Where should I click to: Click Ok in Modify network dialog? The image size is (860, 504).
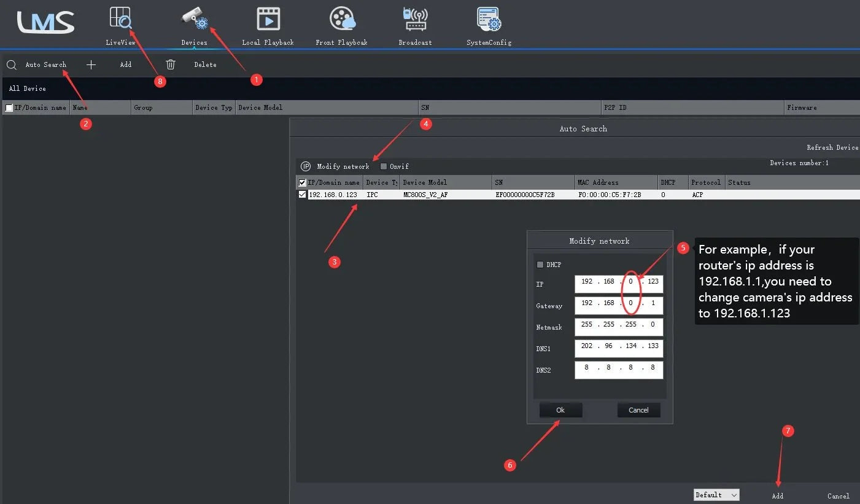(560, 410)
